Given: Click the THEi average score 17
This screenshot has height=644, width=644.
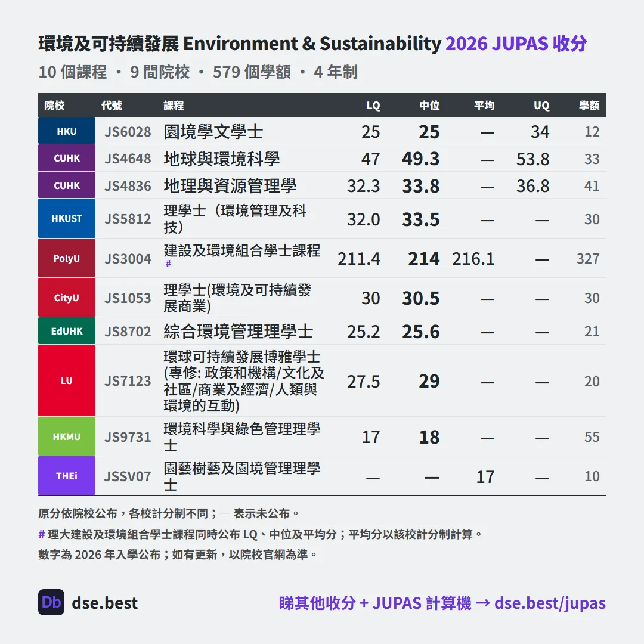Looking at the screenshot, I should point(485,477).
